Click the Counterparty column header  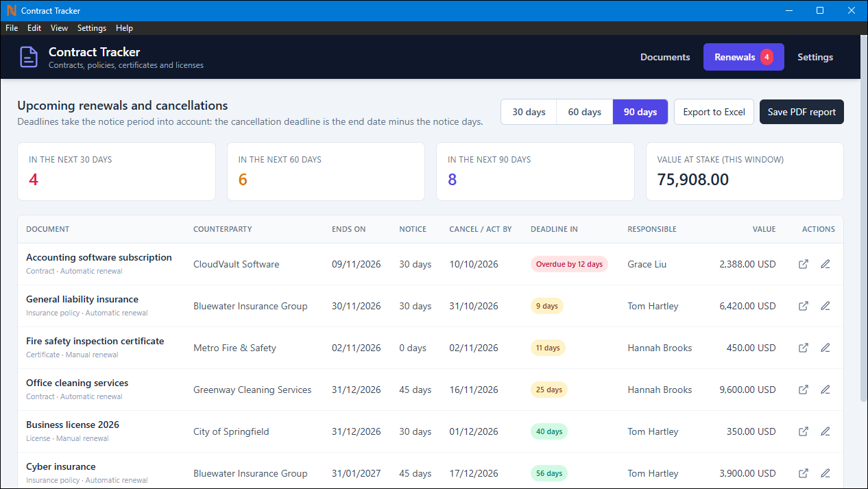tap(222, 229)
